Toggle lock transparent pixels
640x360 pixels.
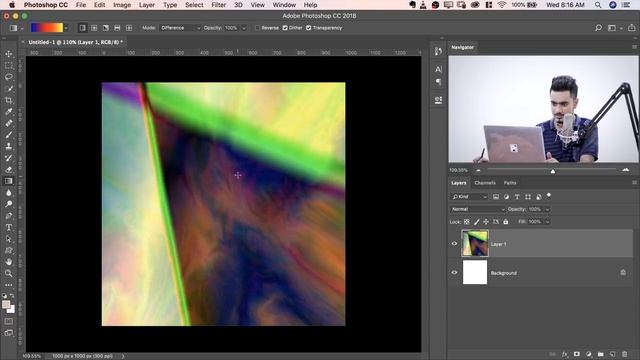[x=467, y=222]
